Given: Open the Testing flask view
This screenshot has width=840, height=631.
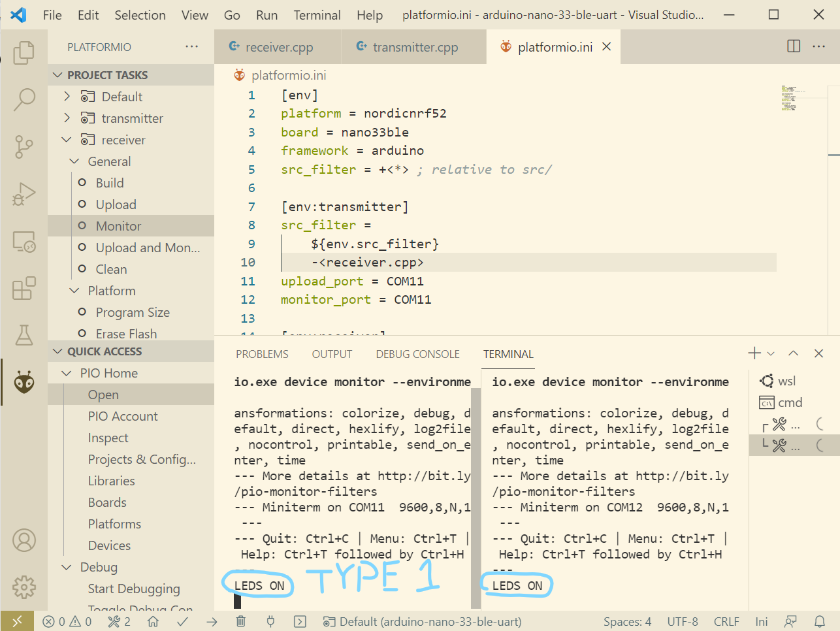Looking at the screenshot, I should [24, 335].
